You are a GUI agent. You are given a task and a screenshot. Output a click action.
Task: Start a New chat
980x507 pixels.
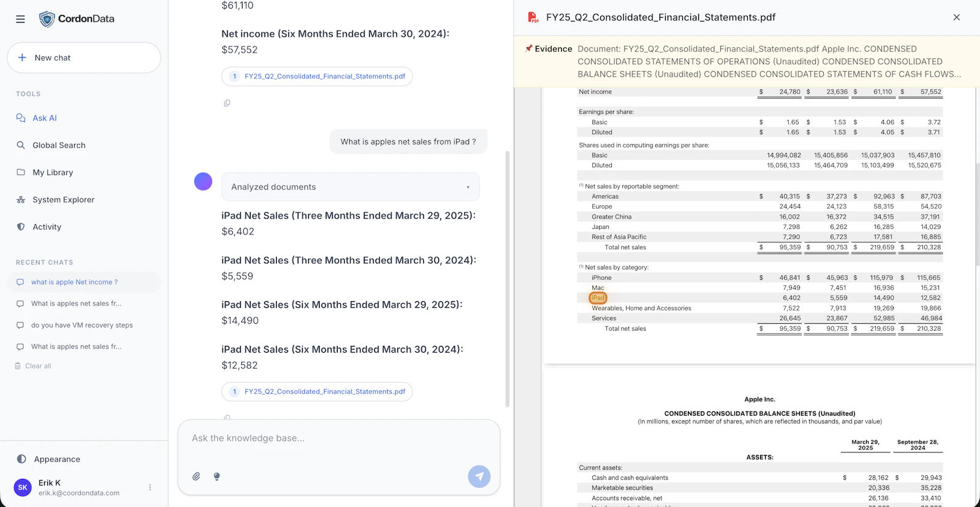pyautogui.click(x=84, y=58)
